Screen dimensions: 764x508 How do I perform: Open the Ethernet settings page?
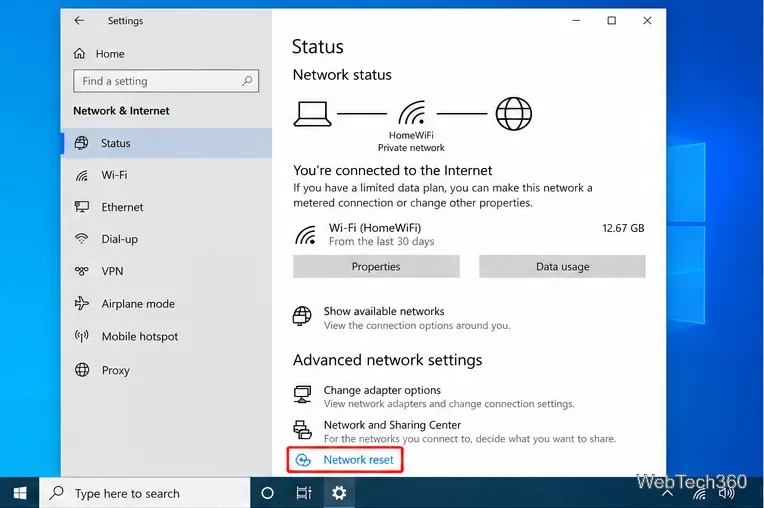pyautogui.click(x=166, y=207)
